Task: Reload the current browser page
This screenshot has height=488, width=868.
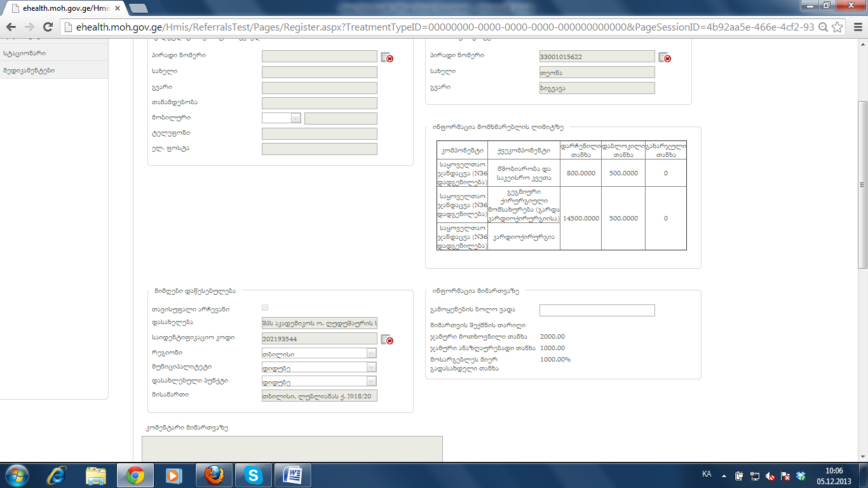Action: coord(48,27)
